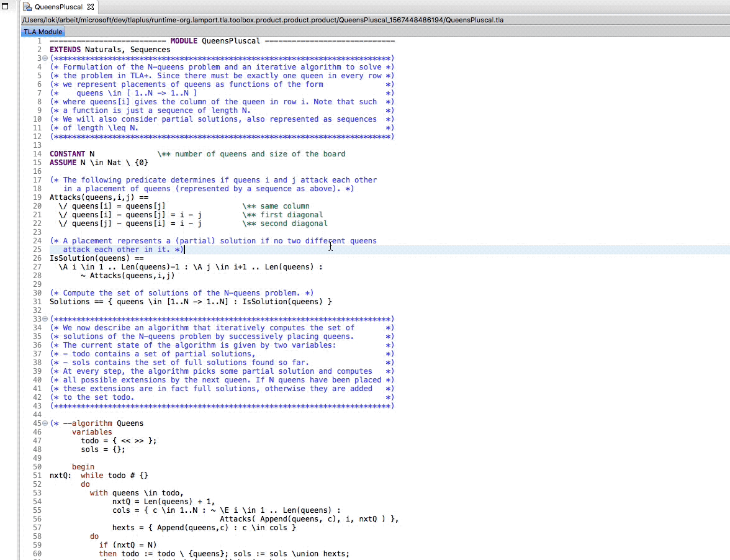Click the 'attack each other in it.' comment line
This screenshot has height=560, width=730.
(x=124, y=250)
